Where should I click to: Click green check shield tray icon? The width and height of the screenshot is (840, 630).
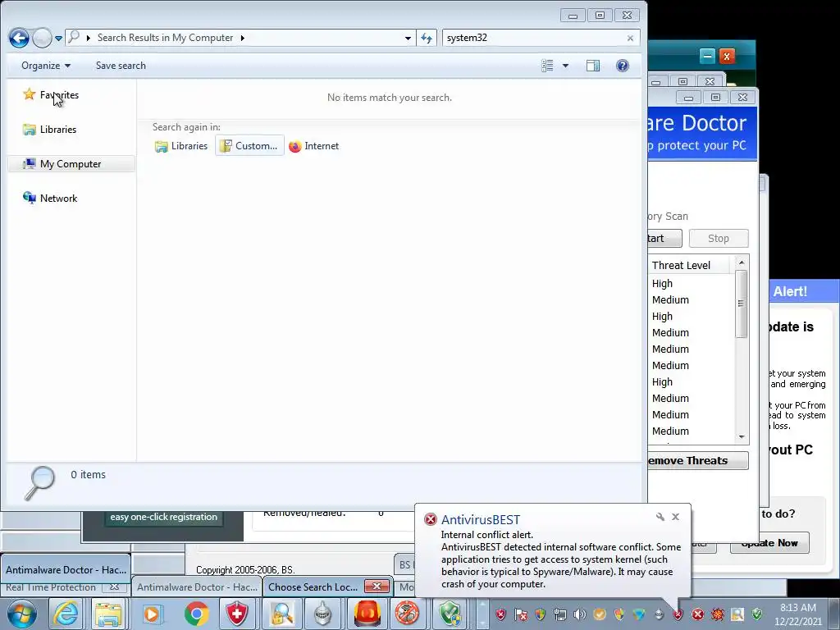756,614
